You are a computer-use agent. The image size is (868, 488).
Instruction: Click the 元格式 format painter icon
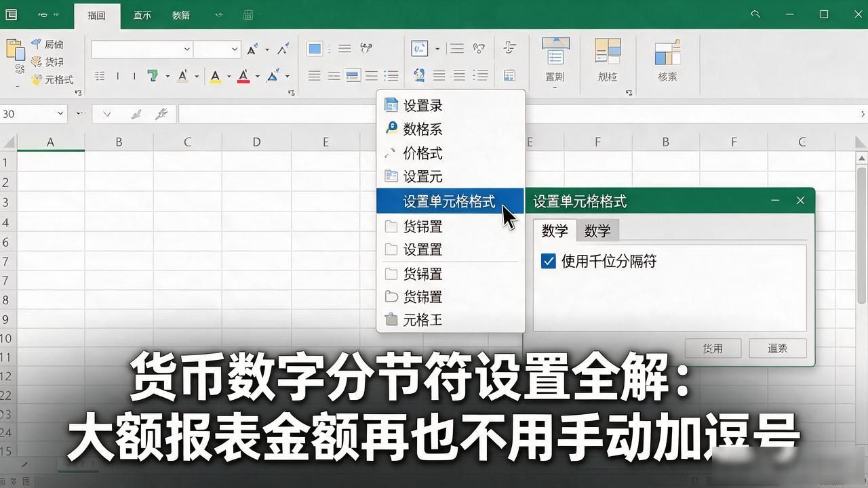(37, 79)
